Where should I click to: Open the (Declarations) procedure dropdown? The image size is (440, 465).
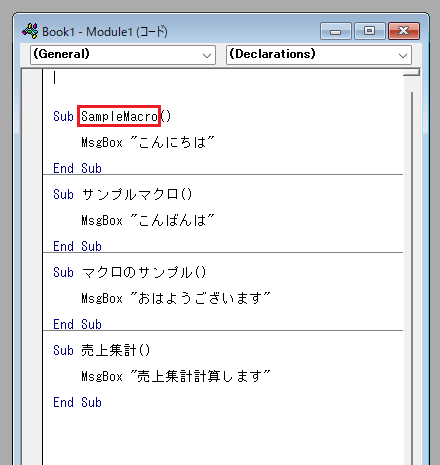319,55
